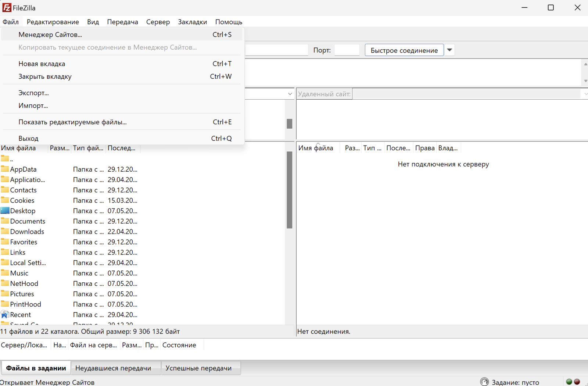Open the Сервер menu
This screenshot has width=588, height=386.
click(x=158, y=22)
